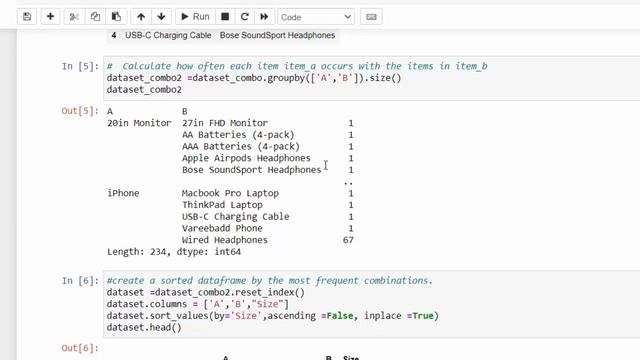This screenshot has width=640, height=360.
Task: Run the selected cell
Action: (x=195, y=17)
